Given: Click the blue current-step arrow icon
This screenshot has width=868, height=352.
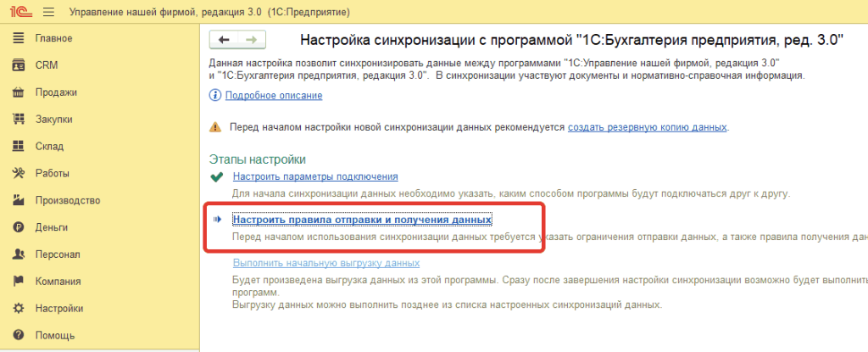Looking at the screenshot, I should [217, 220].
